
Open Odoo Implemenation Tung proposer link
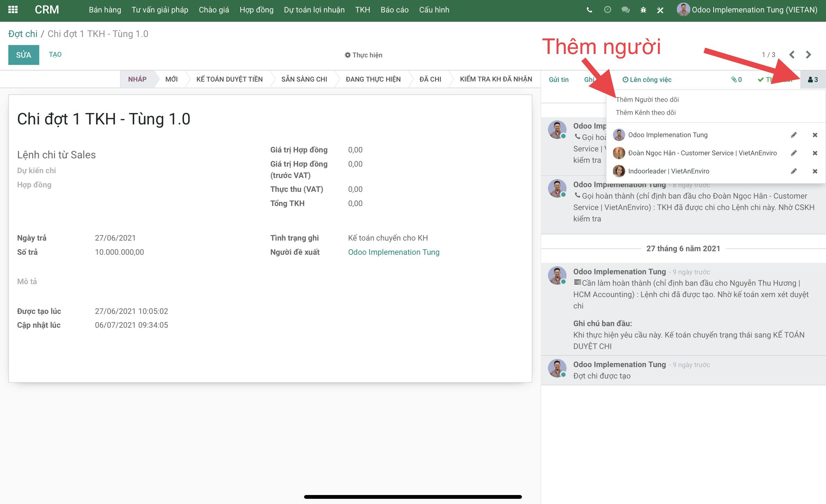click(394, 252)
